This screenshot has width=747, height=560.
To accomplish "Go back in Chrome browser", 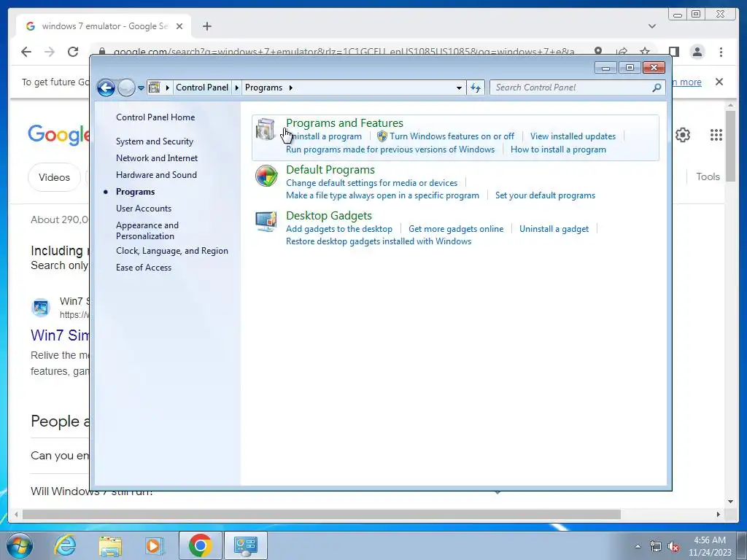I will coord(26,52).
